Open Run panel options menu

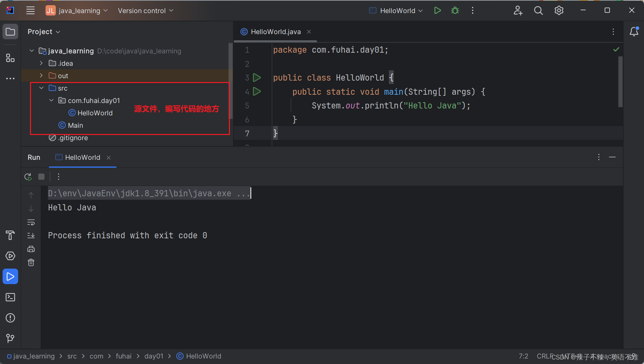599,157
